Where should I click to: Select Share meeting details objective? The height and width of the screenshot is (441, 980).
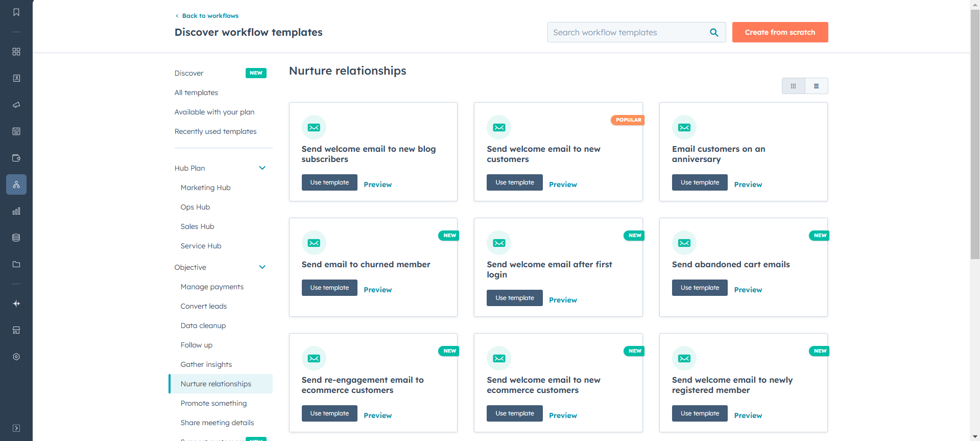[x=217, y=423]
